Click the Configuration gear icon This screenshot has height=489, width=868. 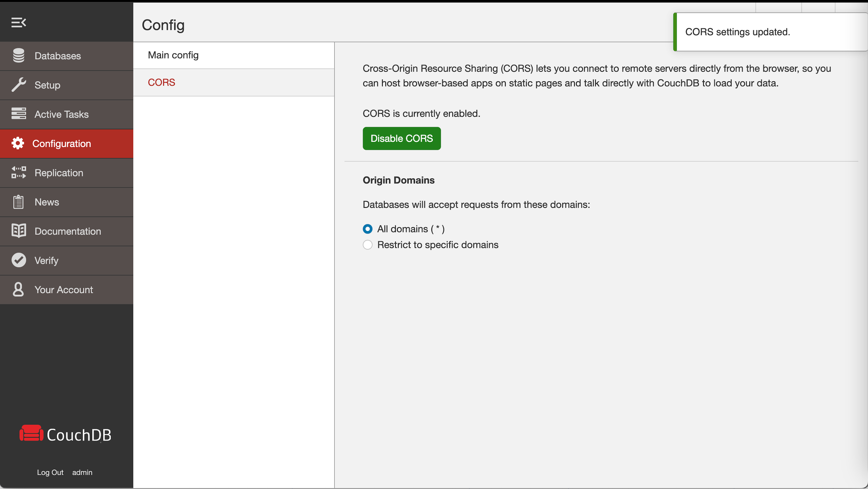(18, 143)
